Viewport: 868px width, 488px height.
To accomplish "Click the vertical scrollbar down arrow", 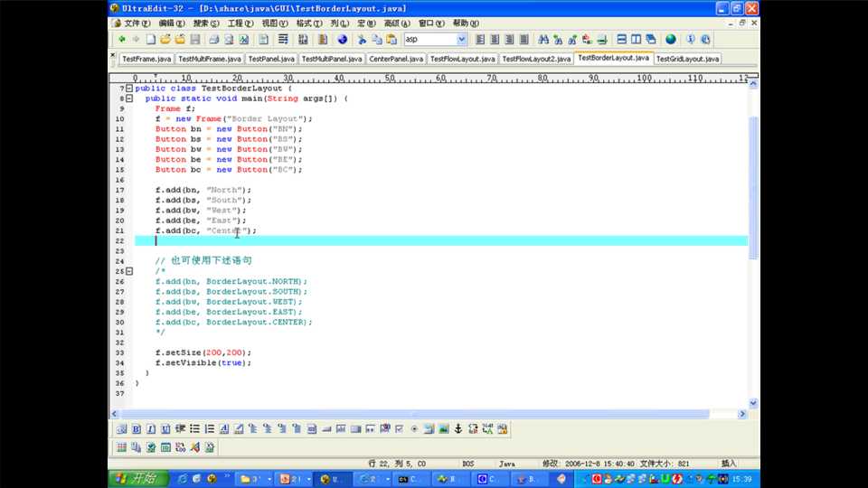I will 753,403.
